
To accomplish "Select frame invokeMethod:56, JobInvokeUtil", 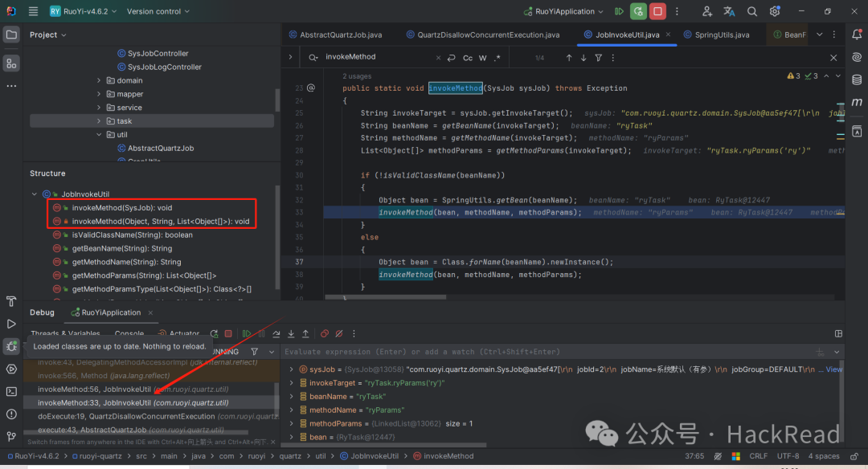I will [133, 389].
